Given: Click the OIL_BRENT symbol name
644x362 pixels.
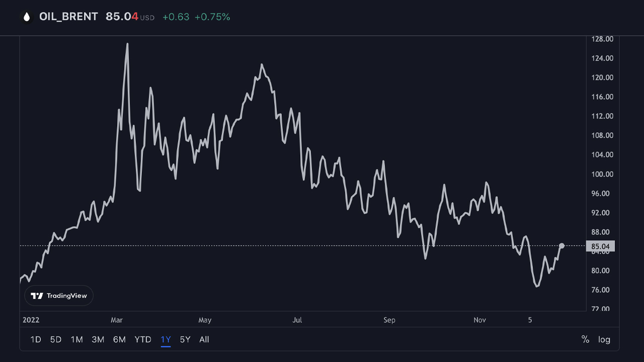Looking at the screenshot, I should [68, 17].
